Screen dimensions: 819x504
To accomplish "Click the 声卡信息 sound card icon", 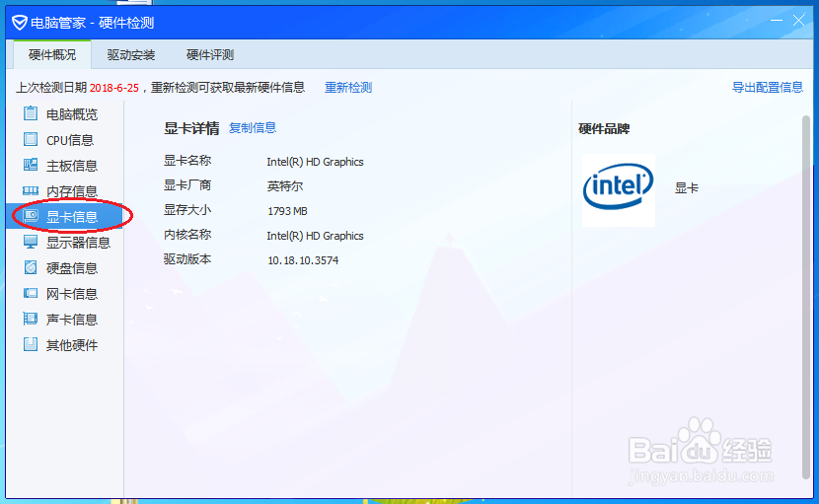I will pyautogui.click(x=31, y=319).
